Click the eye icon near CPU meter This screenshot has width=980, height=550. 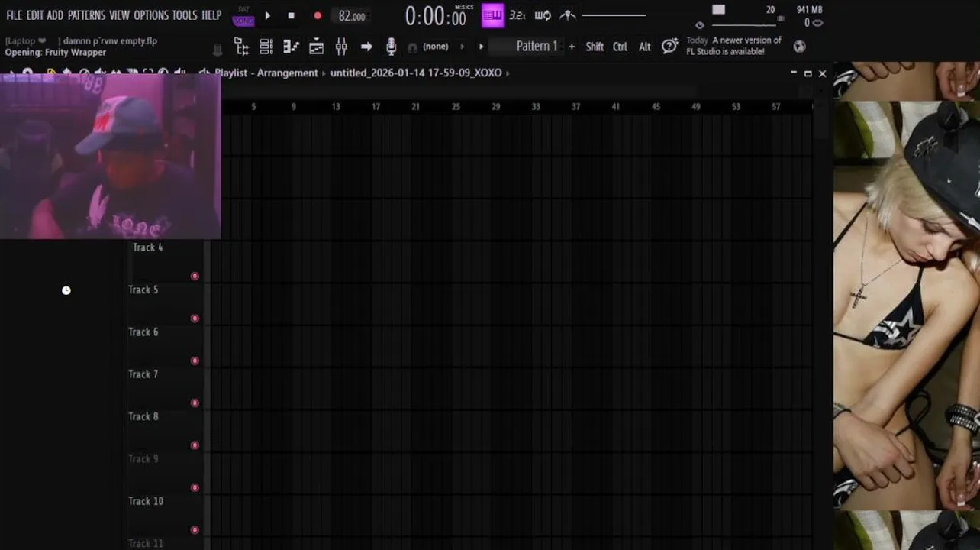click(x=700, y=24)
